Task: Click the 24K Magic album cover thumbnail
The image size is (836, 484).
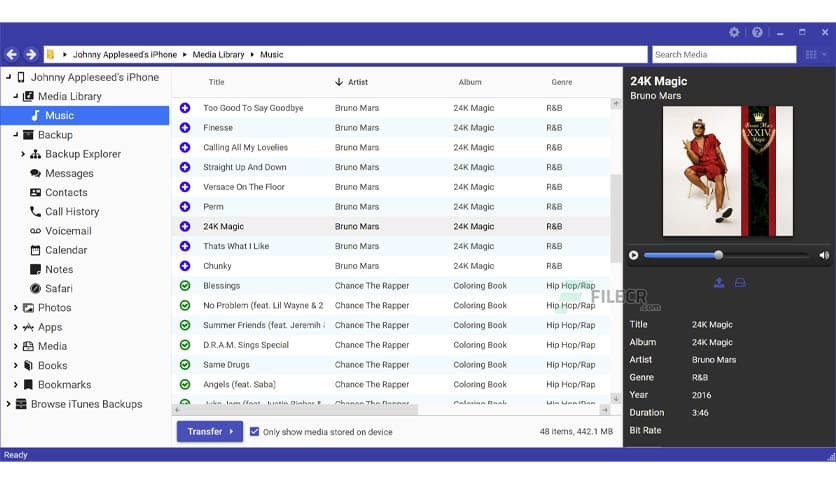Action: tap(727, 171)
